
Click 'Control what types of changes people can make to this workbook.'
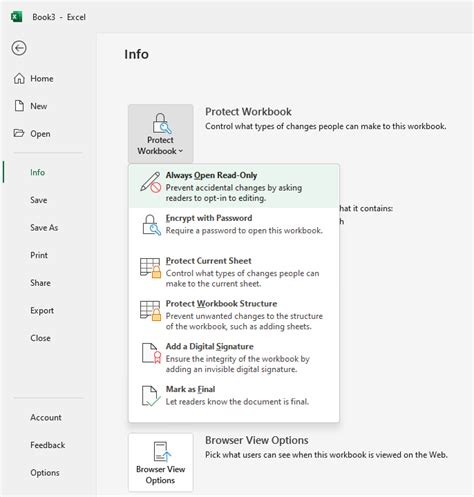click(x=326, y=127)
